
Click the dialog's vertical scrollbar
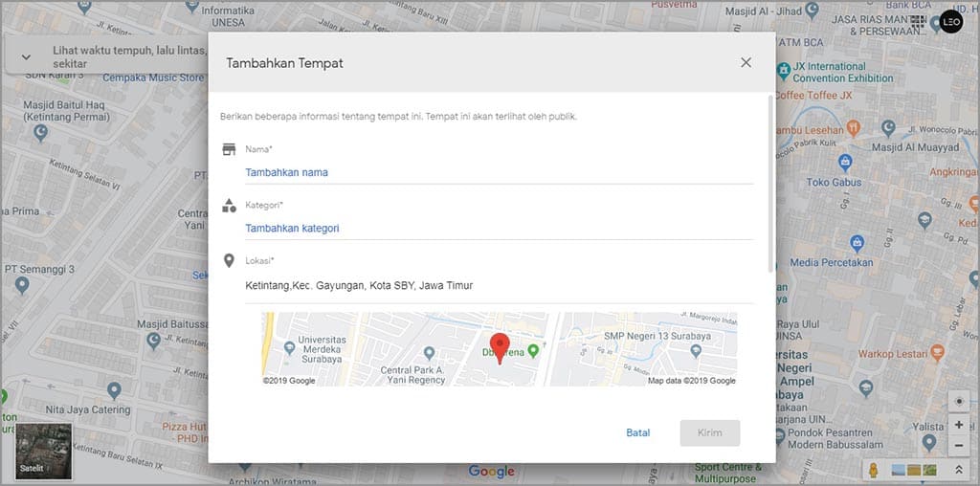tap(770, 182)
